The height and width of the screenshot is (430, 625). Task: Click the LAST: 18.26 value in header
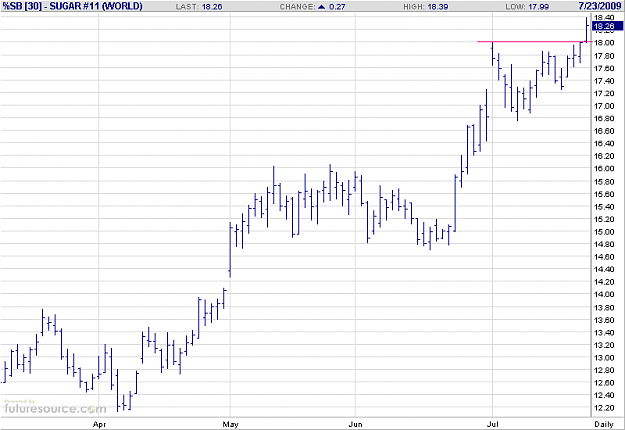tap(199, 7)
